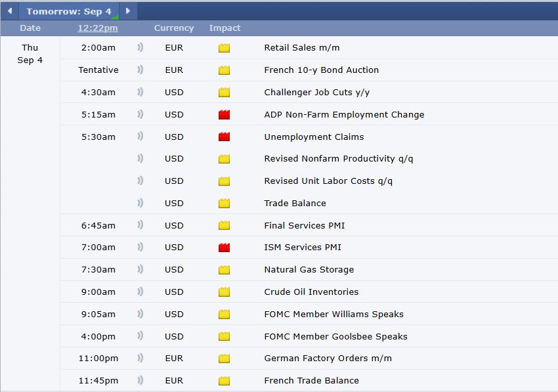Click the Impact column header
Screen dimensions: 558x392
pyautogui.click(x=225, y=28)
